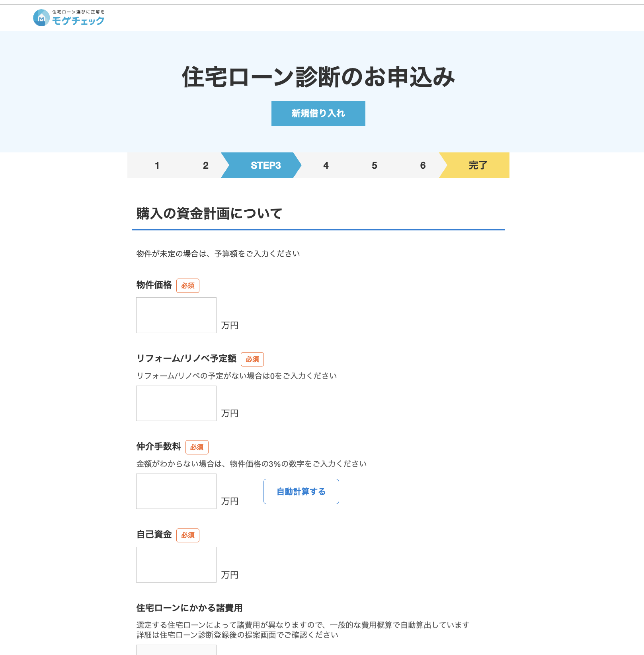Click the 住宅ローン選びに正解を tagline
Image resolution: width=644 pixels, height=655 pixels.
(78, 12)
